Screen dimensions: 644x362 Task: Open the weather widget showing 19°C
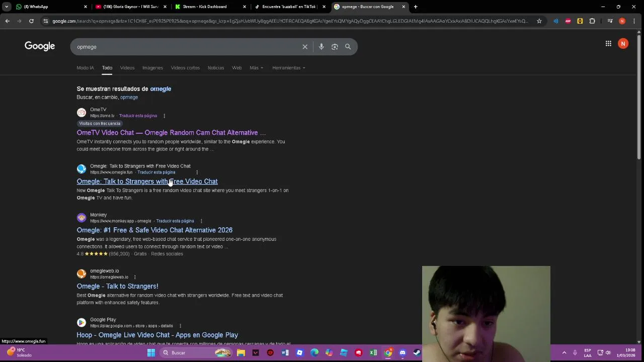pyautogui.click(x=19, y=352)
